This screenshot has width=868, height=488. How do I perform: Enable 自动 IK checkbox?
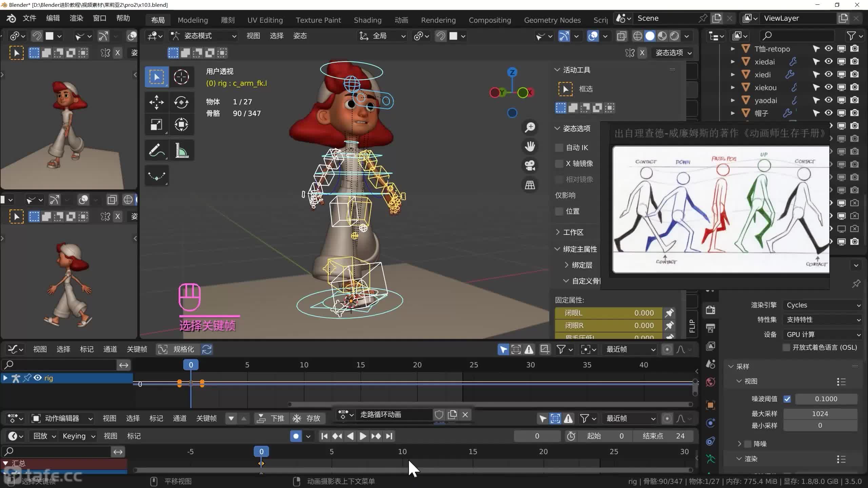(x=559, y=148)
